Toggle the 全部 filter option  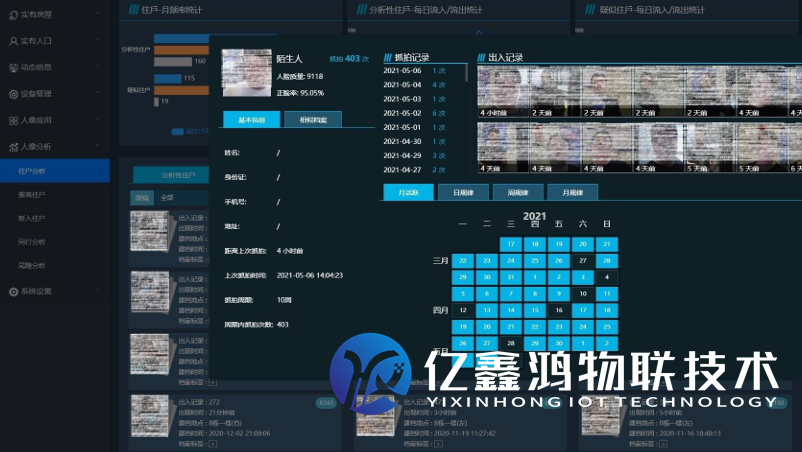(167, 198)
